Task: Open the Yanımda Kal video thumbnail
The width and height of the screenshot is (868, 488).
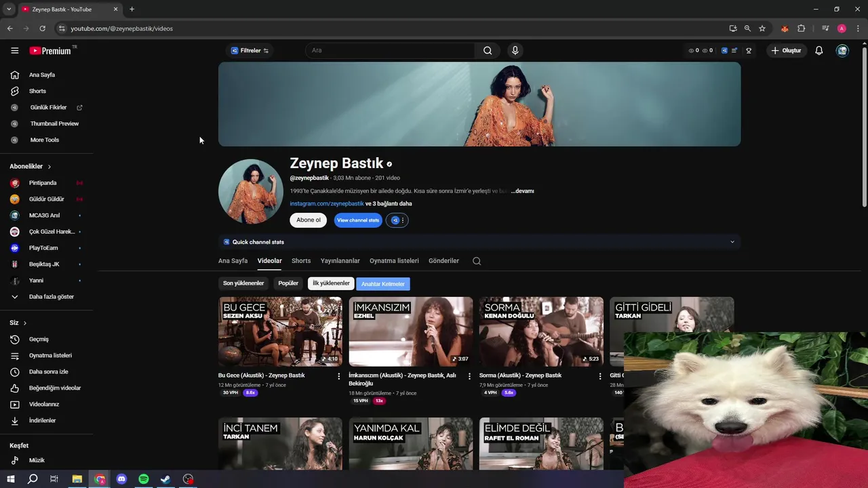Action: (411, 444)
